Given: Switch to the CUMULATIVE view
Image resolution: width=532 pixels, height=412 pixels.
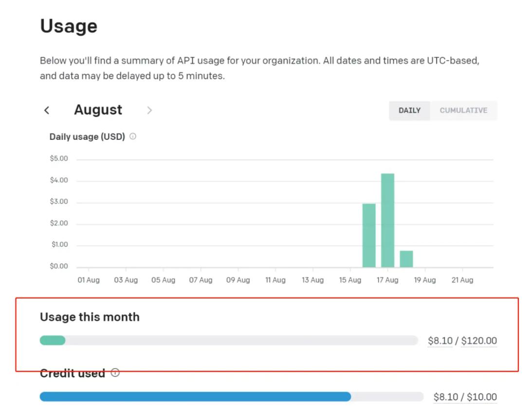Looking at the screenshot, I should coord(463,111).
